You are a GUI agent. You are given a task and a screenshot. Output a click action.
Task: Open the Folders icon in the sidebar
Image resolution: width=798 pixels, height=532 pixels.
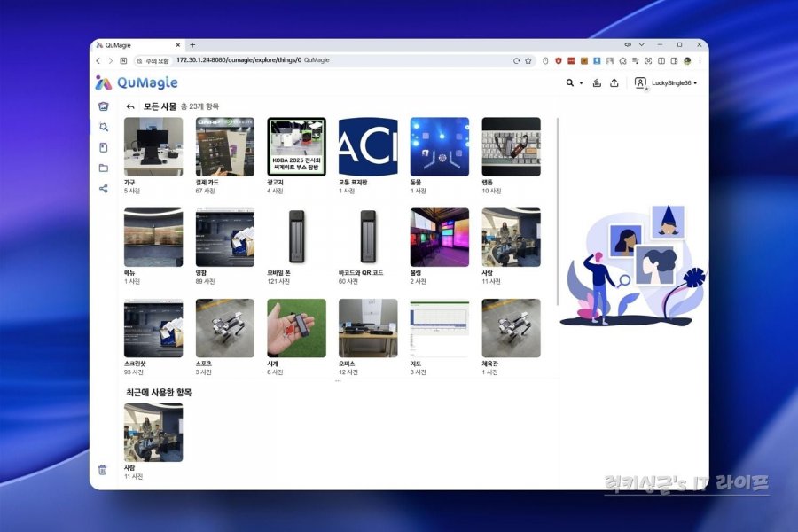tap(104, 168)
